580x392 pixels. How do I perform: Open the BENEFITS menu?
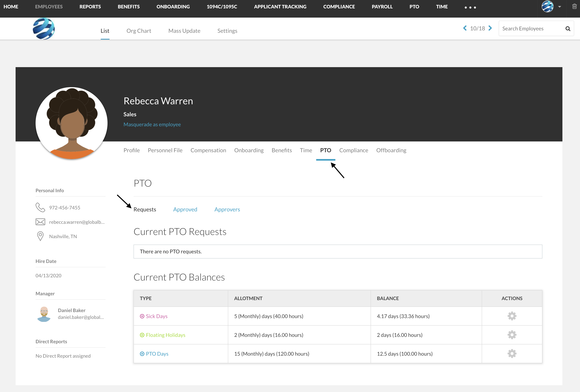129,7
